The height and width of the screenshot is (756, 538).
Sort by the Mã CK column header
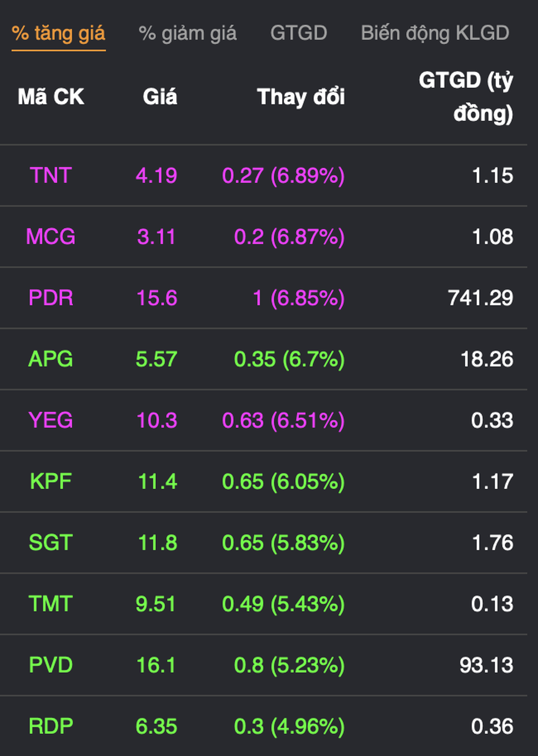click(x=51, y=97)
